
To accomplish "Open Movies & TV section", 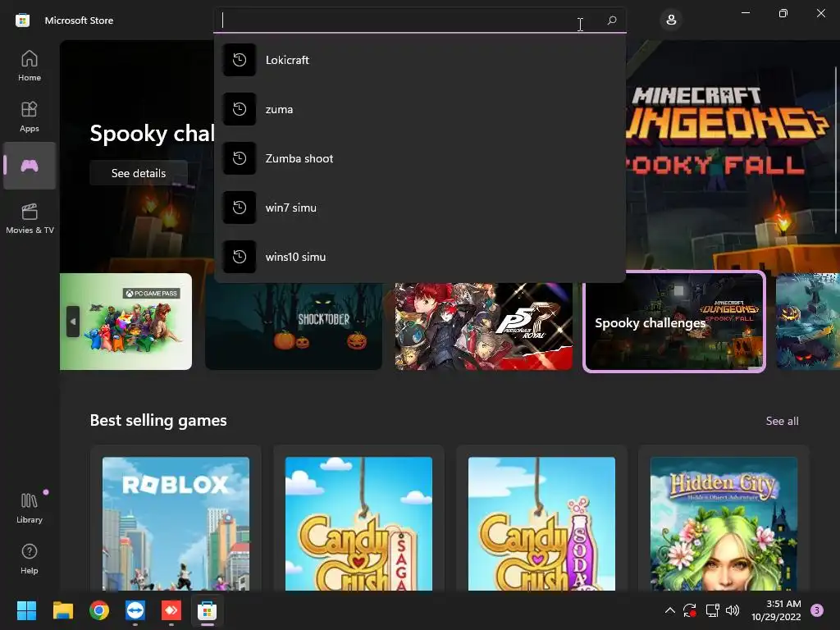I will click(30, 218).
